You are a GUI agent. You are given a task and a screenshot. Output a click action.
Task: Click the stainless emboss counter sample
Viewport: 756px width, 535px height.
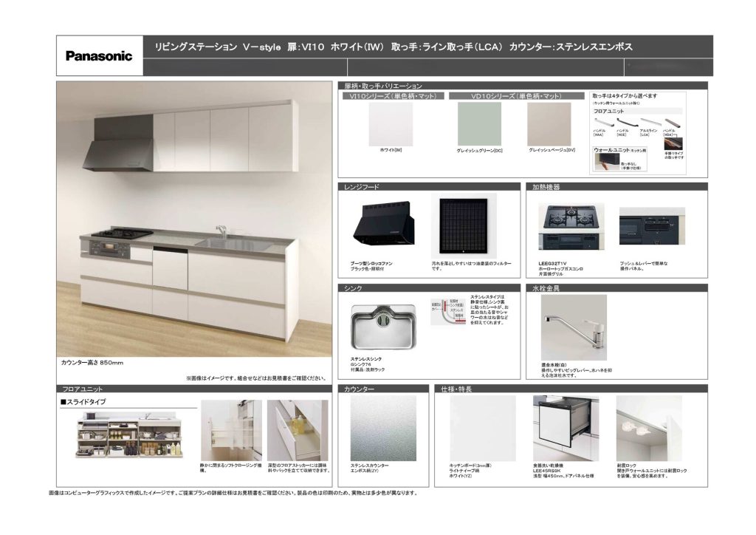382,428
